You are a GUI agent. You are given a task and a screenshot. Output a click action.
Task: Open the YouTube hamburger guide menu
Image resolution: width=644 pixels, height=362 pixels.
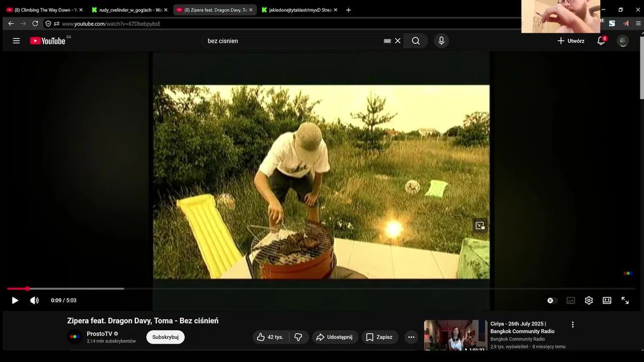tap(16, 41)
